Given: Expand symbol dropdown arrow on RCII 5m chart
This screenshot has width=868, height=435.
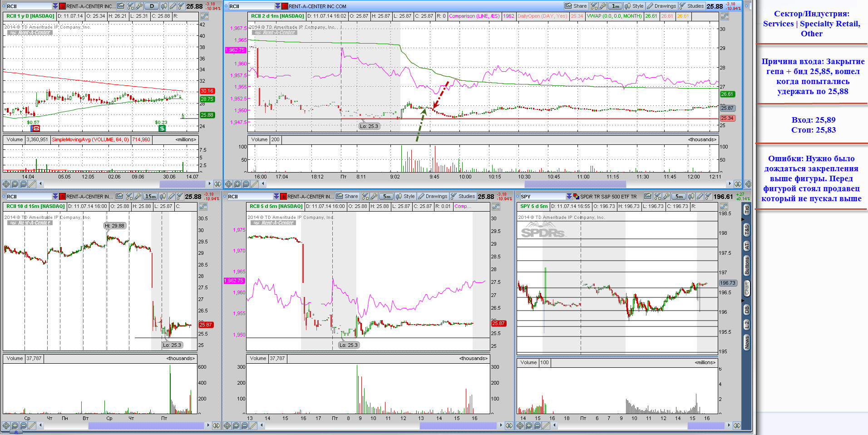Looking at the screenshot, I should (276, 196).
